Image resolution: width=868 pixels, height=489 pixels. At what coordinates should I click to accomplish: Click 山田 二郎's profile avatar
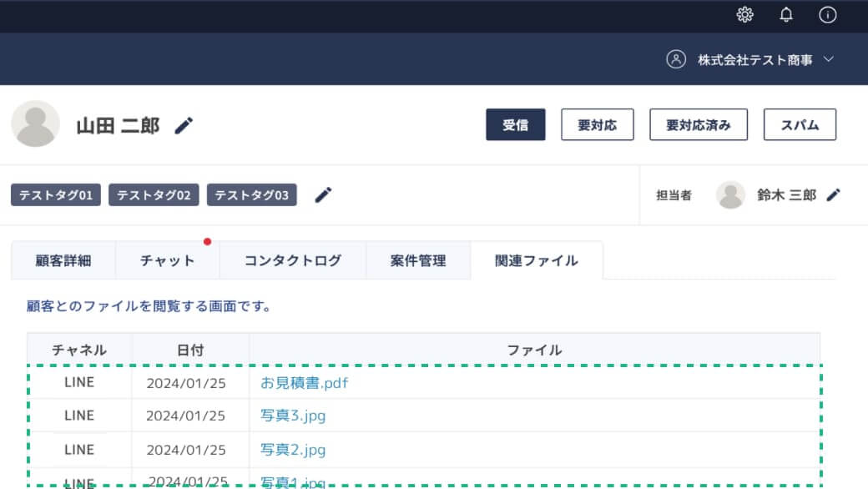[x=35, y=124]
